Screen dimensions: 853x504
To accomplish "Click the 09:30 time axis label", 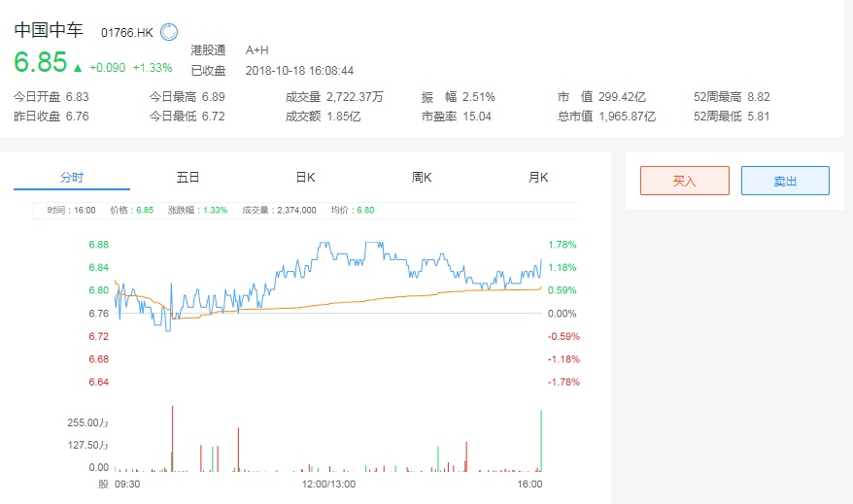I will [x=127, y=484].
